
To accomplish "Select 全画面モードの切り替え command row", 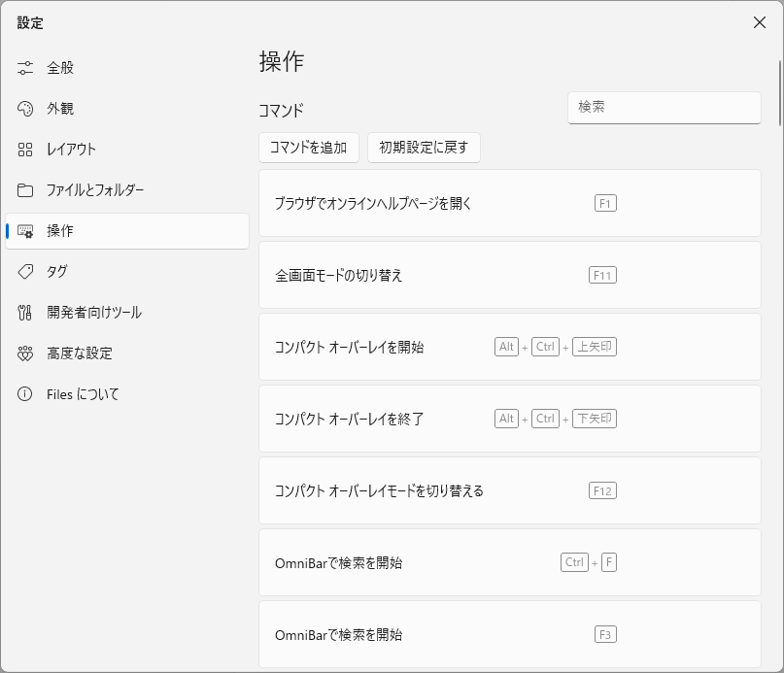I will 509,275.
